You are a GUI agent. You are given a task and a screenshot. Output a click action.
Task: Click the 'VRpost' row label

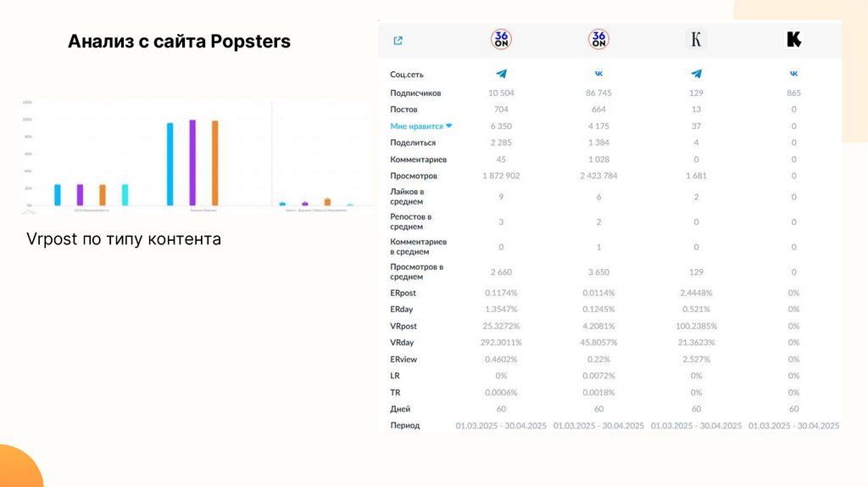403,327
